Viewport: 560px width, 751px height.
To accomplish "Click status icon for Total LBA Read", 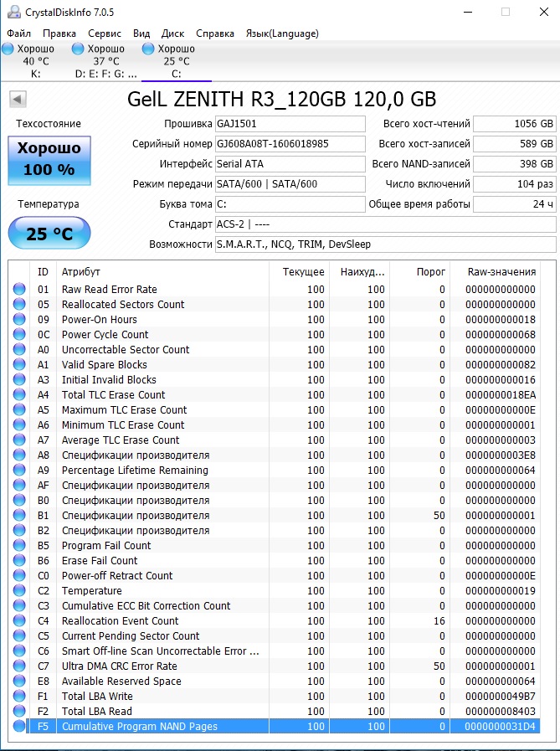I will 19,712.
